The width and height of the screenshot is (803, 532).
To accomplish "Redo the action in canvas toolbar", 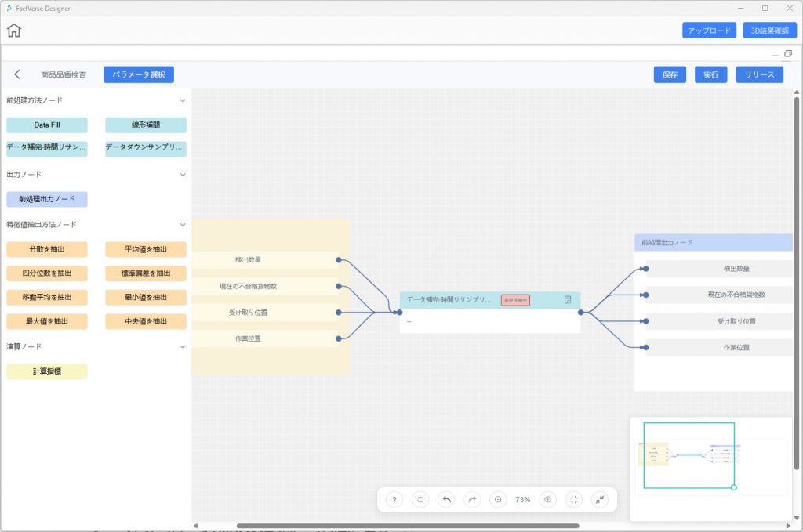I will (472, 499).
